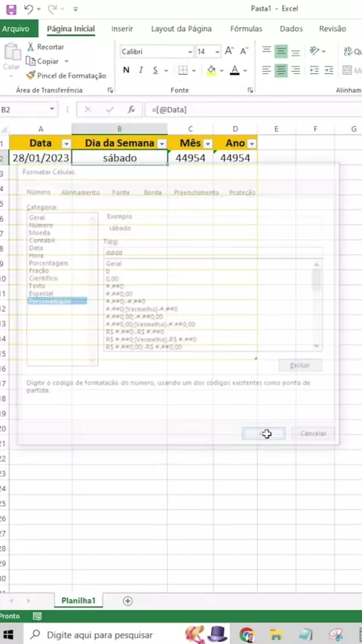Toggle Italic (I) formatting
The height and width of the screenshot is (644, 362).
click(x=140, y=70)
